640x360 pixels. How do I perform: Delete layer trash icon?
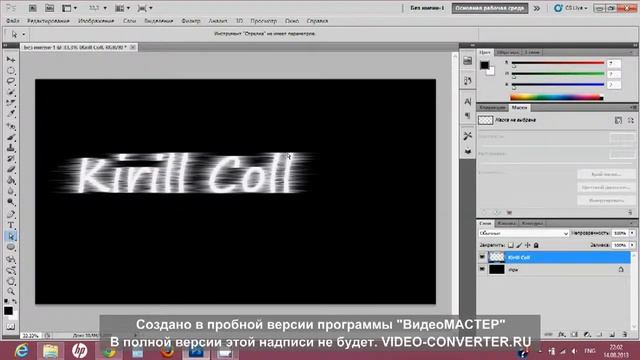[x=625, y=334]
